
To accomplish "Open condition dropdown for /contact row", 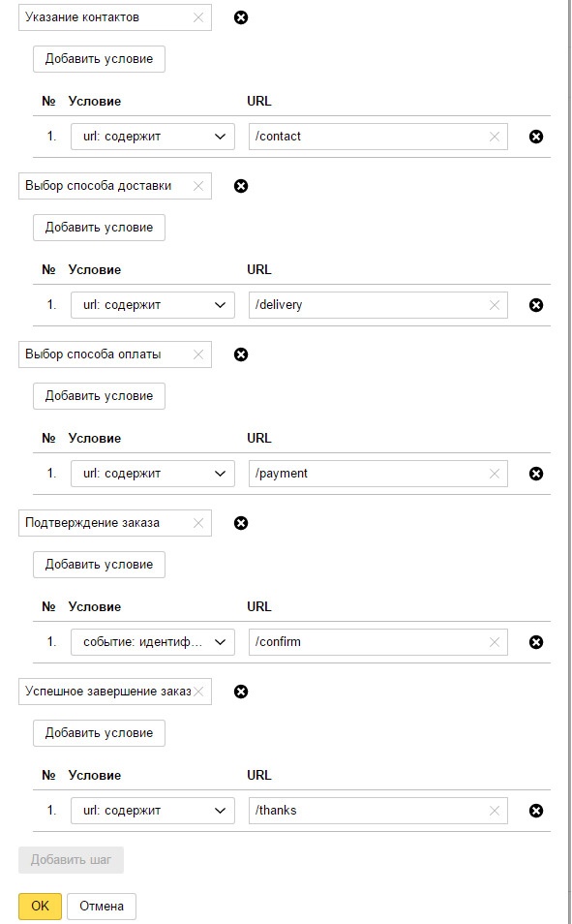I will click(153, 137).
